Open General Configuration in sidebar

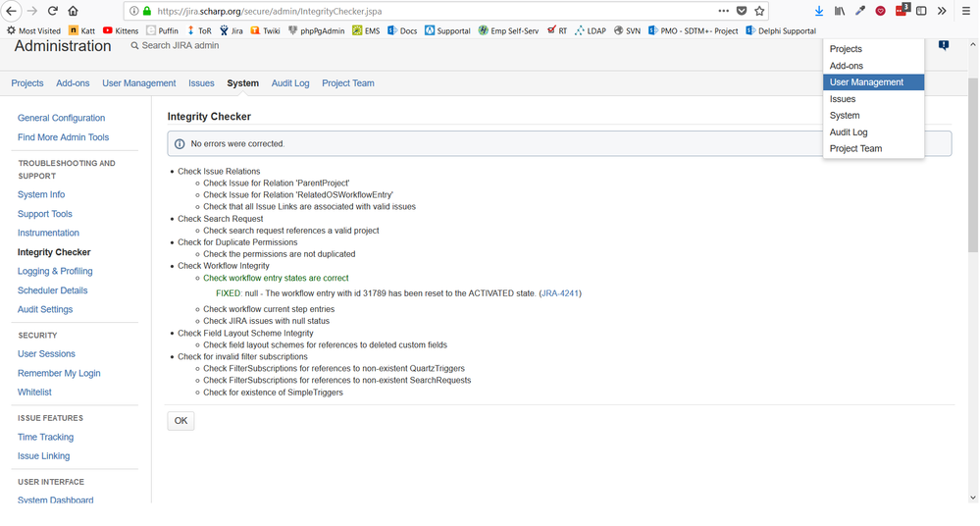click(x=61, y=118)
